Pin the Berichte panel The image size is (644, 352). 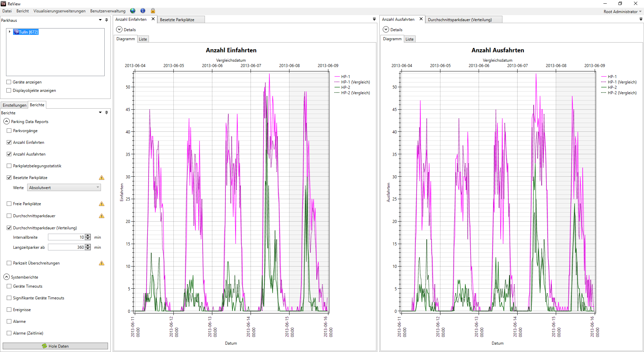tap(107, 113)
